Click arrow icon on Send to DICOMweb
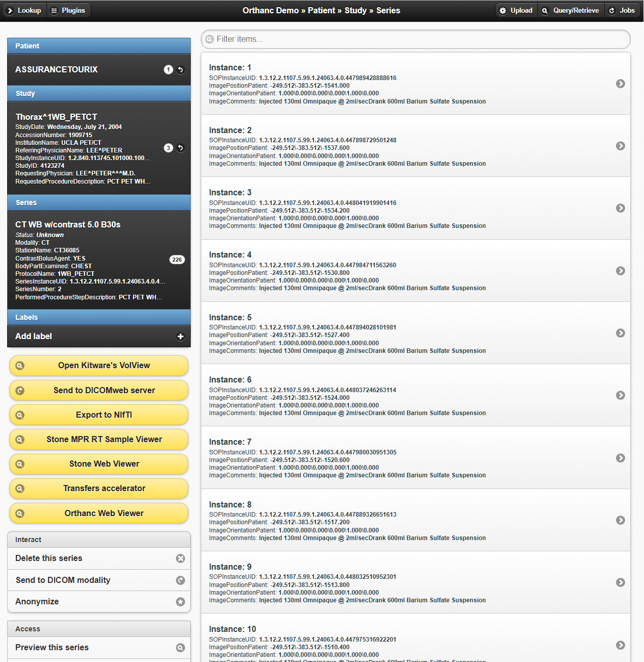Image resolution: width=644 pixels, height=662 pixels. pyautogui.click(x=20, y=391)
